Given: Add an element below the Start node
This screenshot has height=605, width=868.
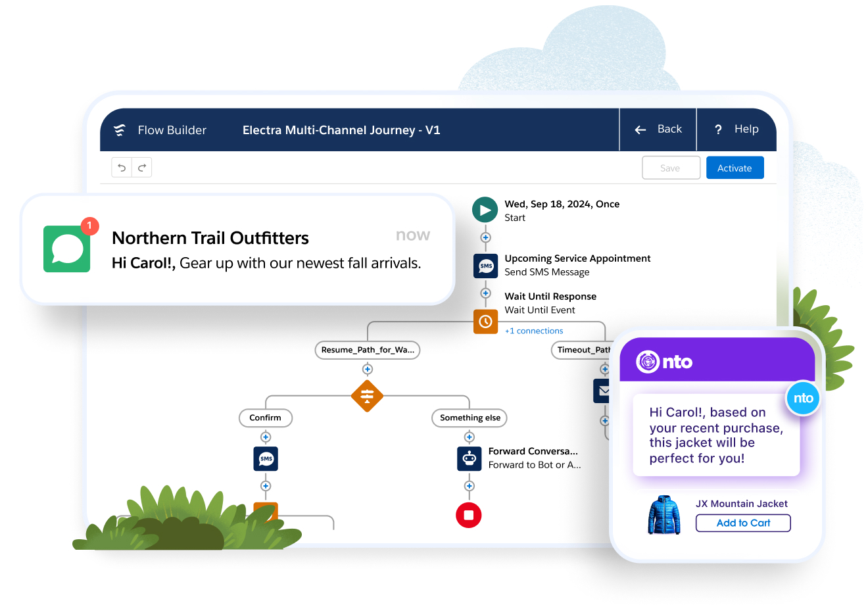Looking at the screenshot, I should point(485,238).
